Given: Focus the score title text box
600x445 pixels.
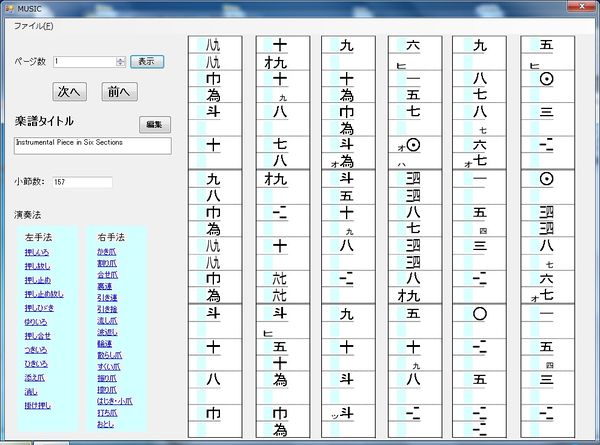Looking at the screenshot, I should 92,146.
